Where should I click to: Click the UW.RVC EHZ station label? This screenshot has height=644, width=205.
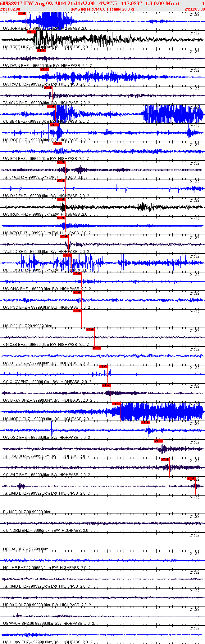point(15,84)
